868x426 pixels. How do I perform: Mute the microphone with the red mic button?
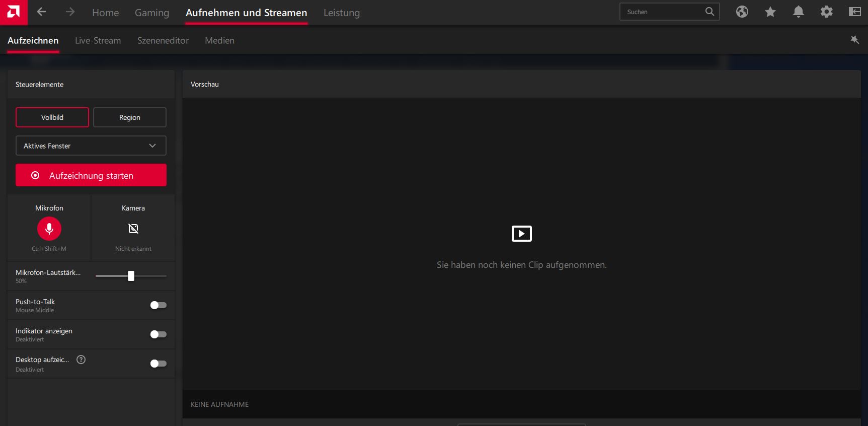click(x=49, y=229)
